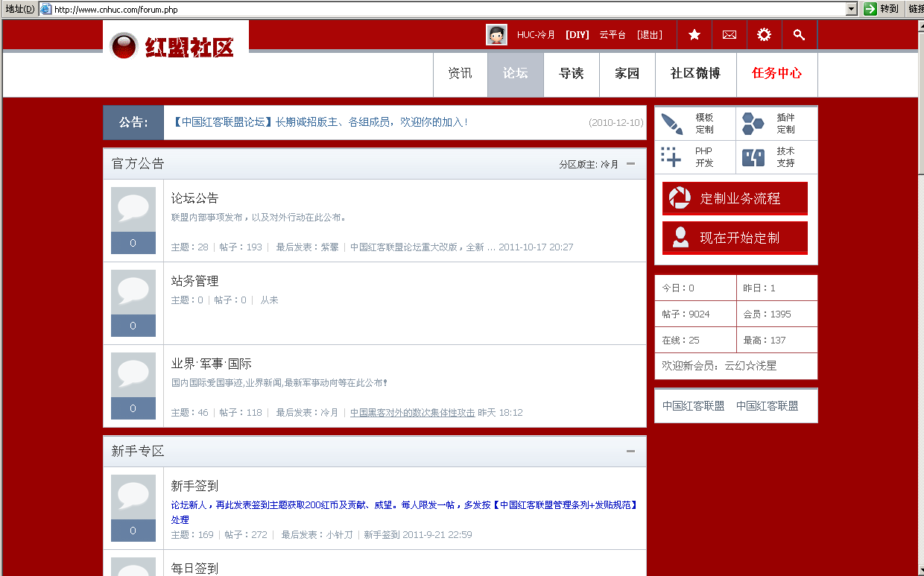Open favorites via the star icon
Viewport: 924px width, 576px height.
(x=694, y=34)
